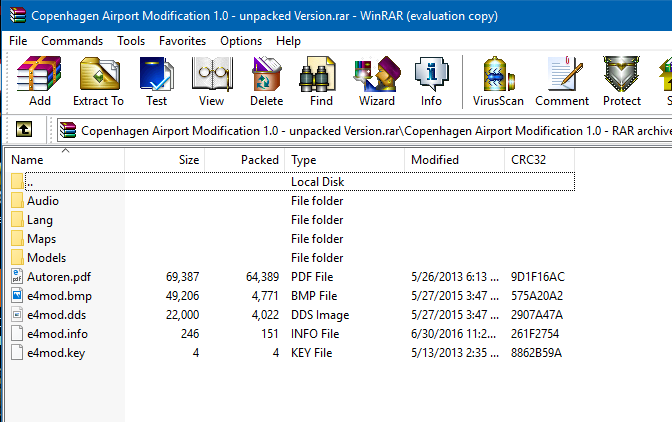
Task: Click the Autoren.pdf file icon
Action: 17,276
